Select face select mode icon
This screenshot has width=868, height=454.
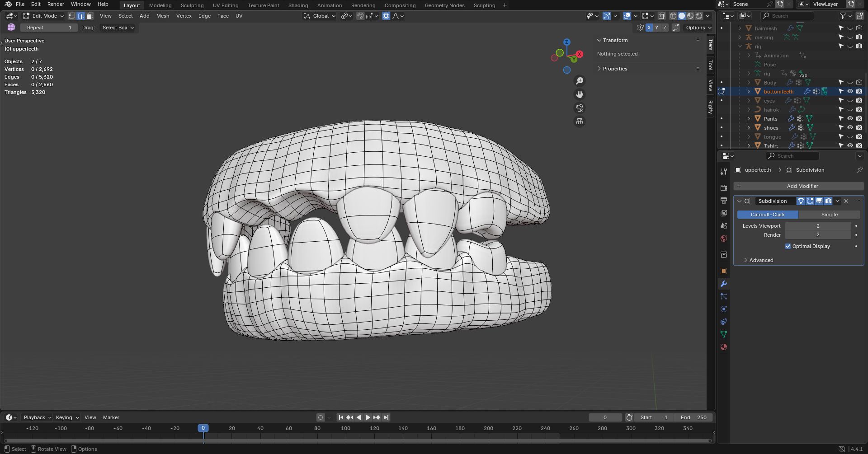coord(90,16)
